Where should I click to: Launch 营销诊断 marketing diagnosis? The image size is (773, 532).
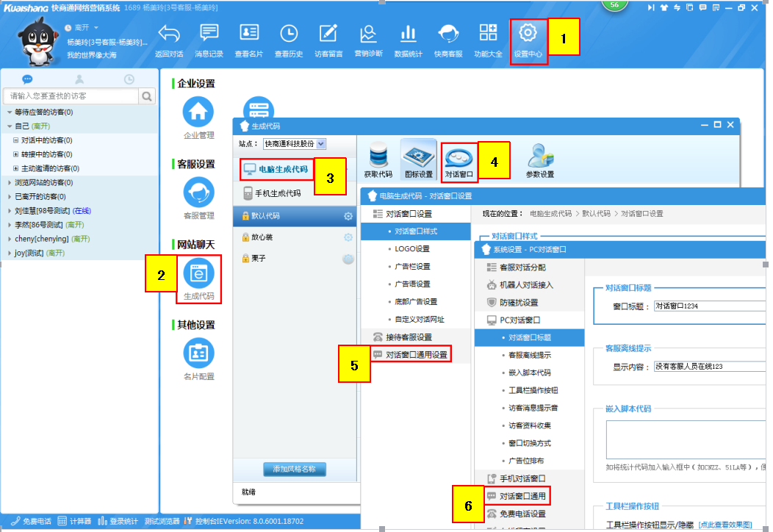pyautogui.click(x=368, y=40)
